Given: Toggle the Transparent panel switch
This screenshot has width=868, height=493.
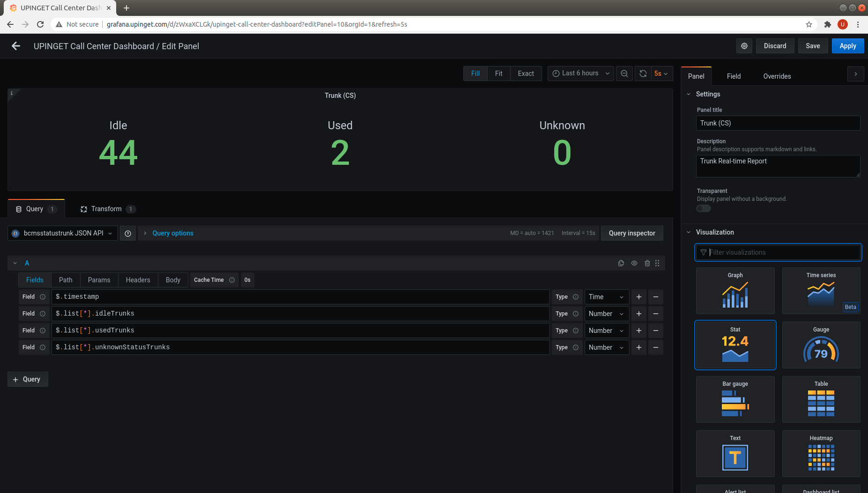Looking at the screenshot, I should click(x=704, y=208).
